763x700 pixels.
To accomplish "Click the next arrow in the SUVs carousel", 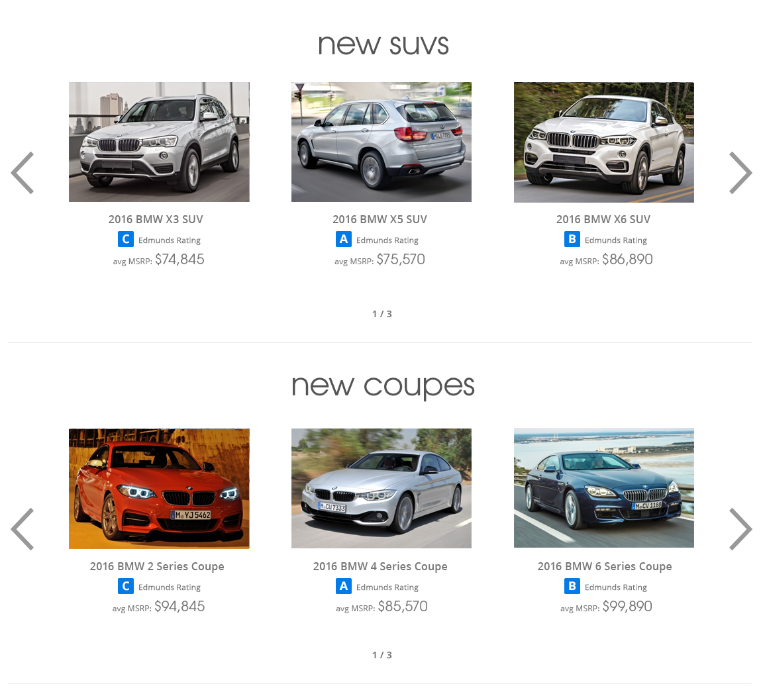I will tap(740, 173).
